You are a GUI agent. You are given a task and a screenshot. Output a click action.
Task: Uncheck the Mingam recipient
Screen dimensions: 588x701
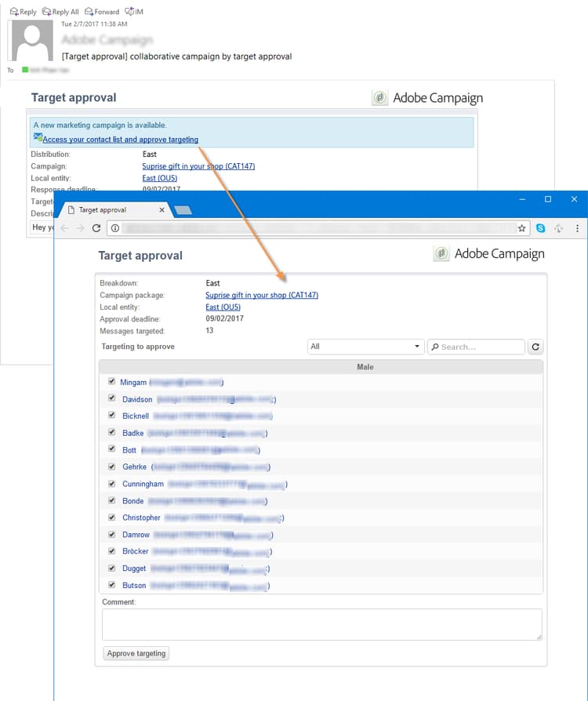click(x=112, y=381)
